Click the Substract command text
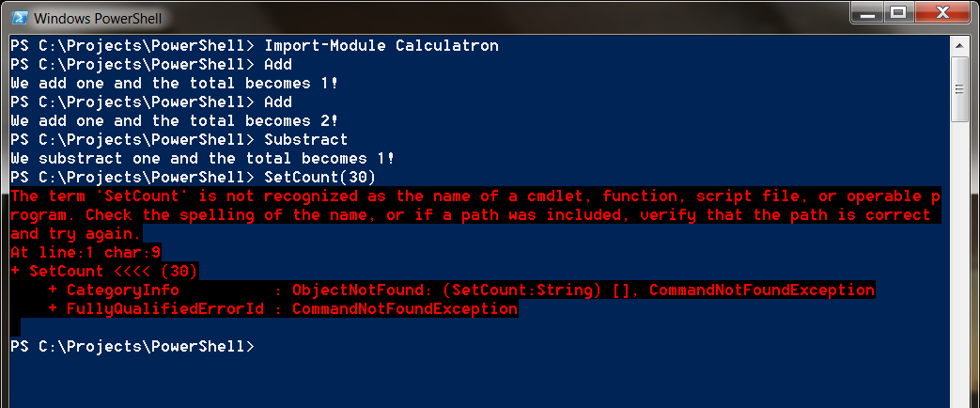 pyautogui.click(x=305, y=139)
